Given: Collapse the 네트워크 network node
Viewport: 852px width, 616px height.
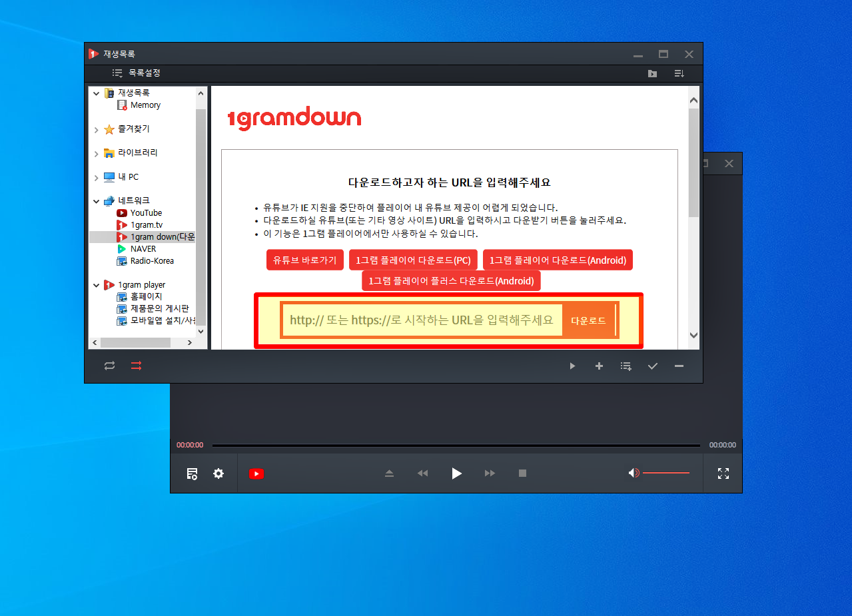Looking at the screenshot, I should point(97,201).
